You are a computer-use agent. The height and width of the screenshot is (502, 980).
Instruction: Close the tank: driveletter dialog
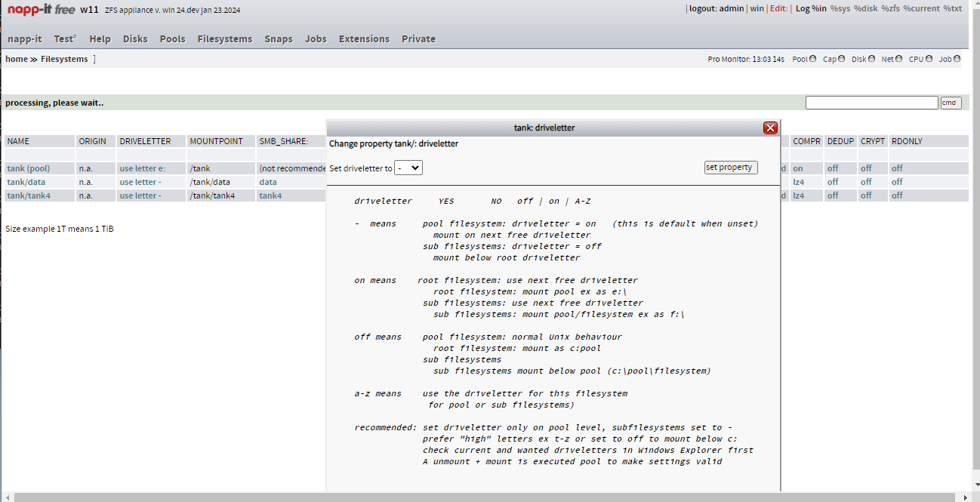[770, 128]
